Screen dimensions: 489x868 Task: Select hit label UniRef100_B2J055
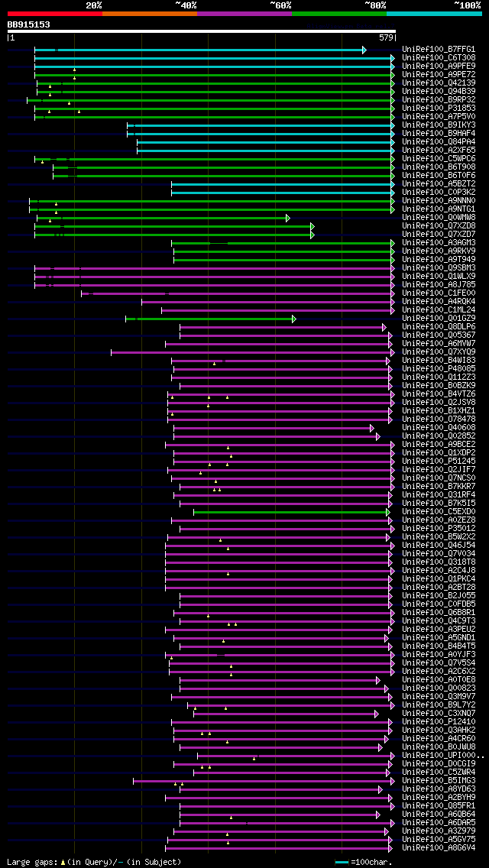click(439, 596)
